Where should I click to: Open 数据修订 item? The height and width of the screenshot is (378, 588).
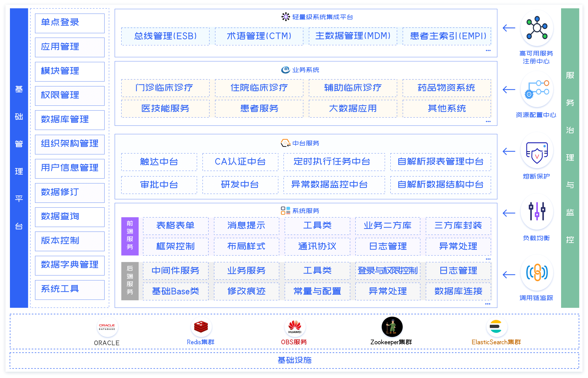[70, 193]
